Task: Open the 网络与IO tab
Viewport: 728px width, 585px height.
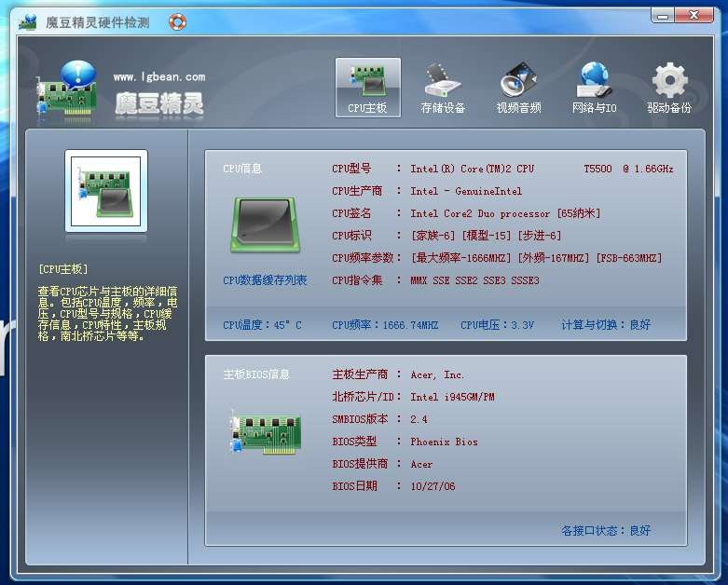Action: (x=595, y=88)
